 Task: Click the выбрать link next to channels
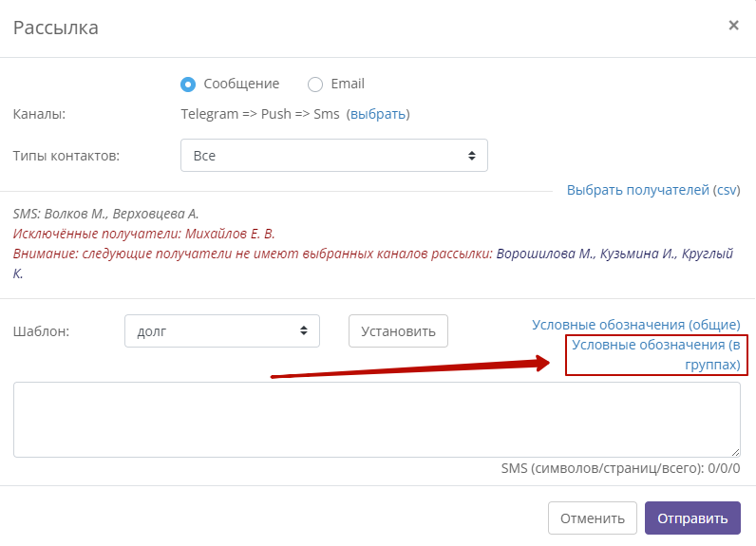(377, 114)
